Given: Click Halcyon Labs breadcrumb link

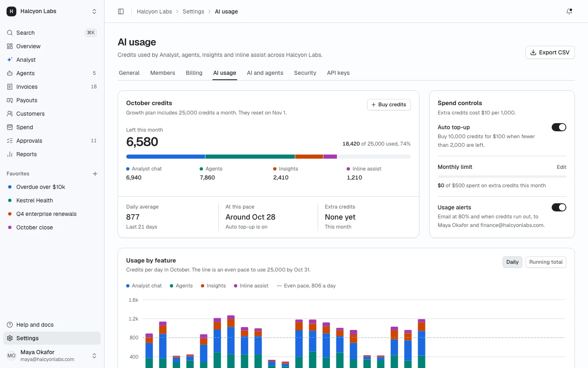Looking at the screenshot, I should pos(154,11).
